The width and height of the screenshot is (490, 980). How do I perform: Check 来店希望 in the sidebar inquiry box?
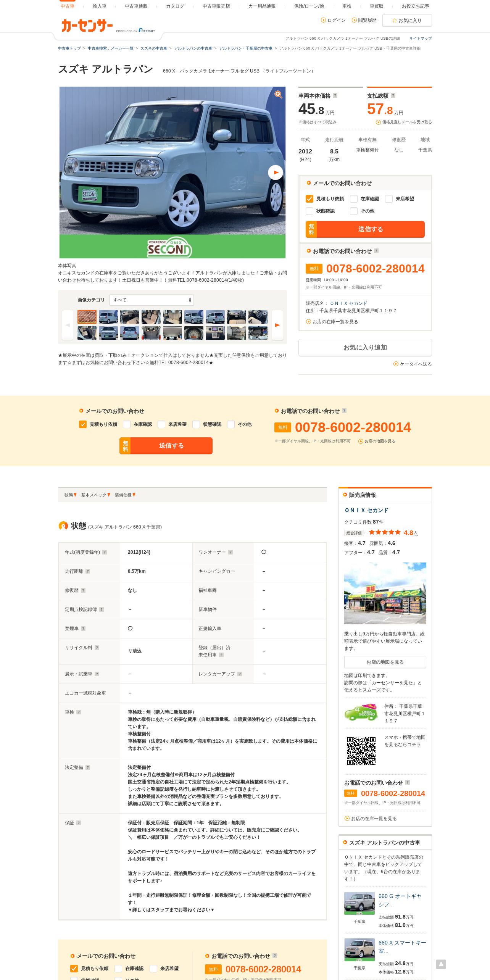(x=389, y=199)
